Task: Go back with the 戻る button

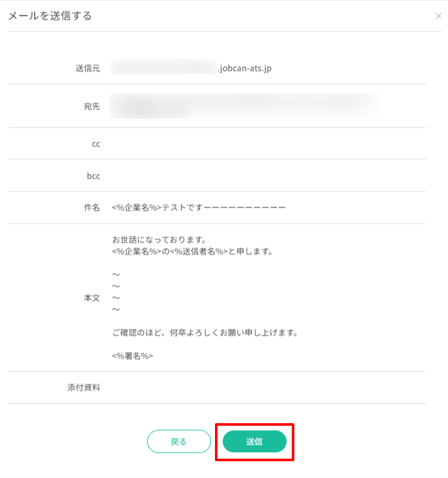Action: 179,442
